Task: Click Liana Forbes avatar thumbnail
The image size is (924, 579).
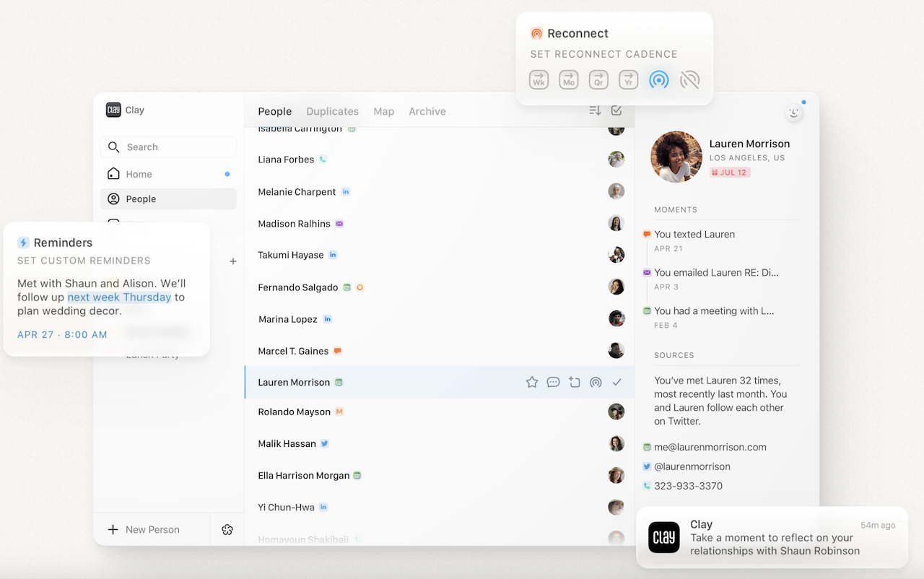Action: click(x=616, y=160)
